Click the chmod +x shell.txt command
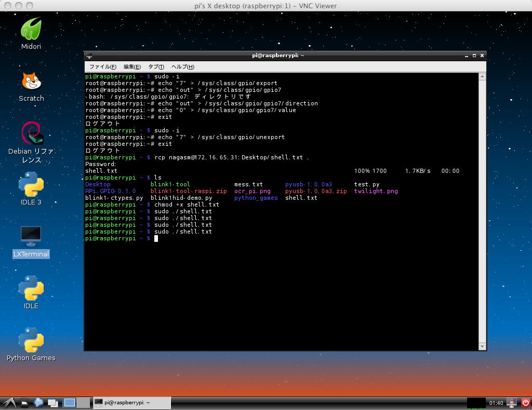The image size is (532, 410). 187,204
